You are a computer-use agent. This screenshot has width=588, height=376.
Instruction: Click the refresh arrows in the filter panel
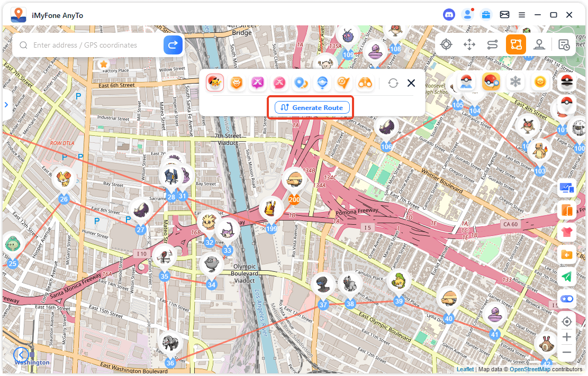click(x=393, y=83)
